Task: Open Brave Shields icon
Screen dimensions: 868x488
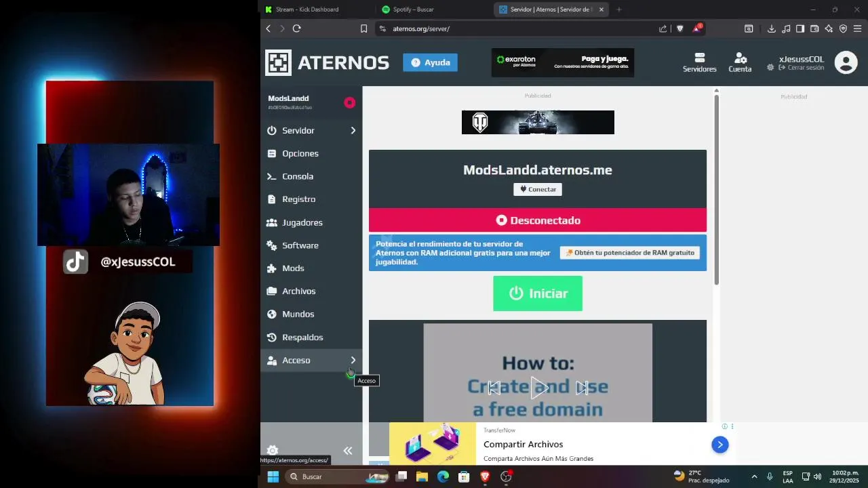Action: pos(680,28)
